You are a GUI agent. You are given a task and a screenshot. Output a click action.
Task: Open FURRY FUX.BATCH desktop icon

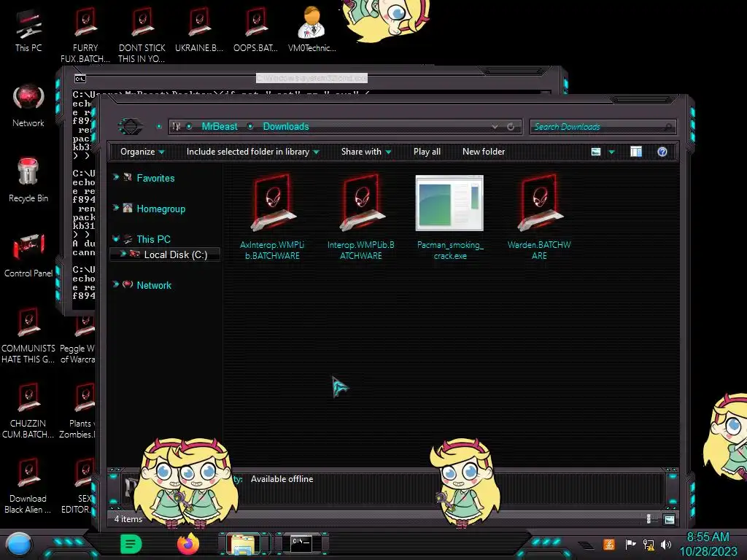(x=85, y=34)
